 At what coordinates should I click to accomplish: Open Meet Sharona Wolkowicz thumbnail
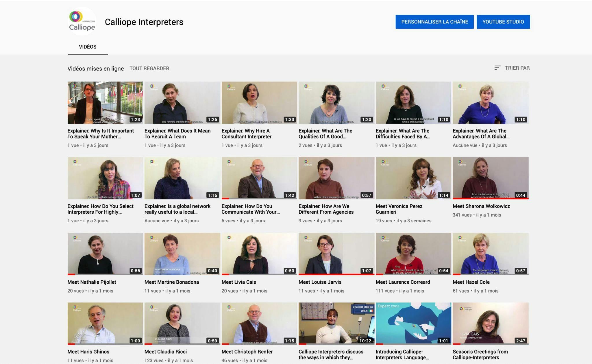tap(491, 178)
